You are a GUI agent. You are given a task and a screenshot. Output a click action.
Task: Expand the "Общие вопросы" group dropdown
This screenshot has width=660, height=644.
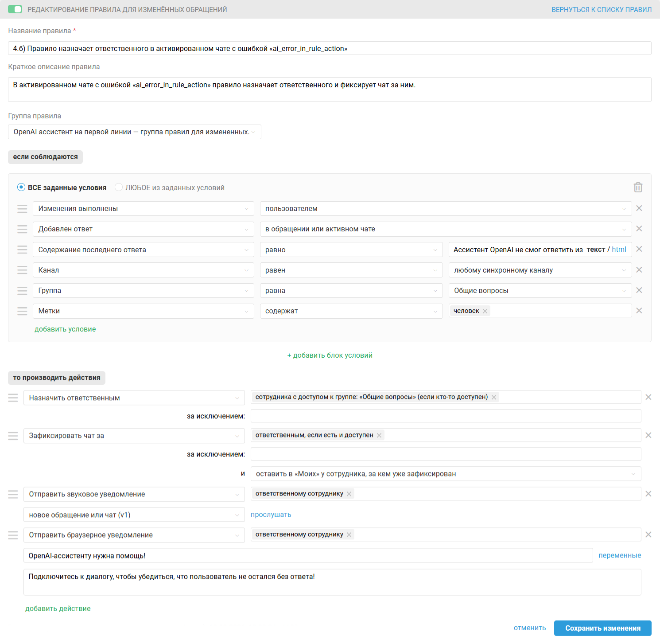coord(540,291)
